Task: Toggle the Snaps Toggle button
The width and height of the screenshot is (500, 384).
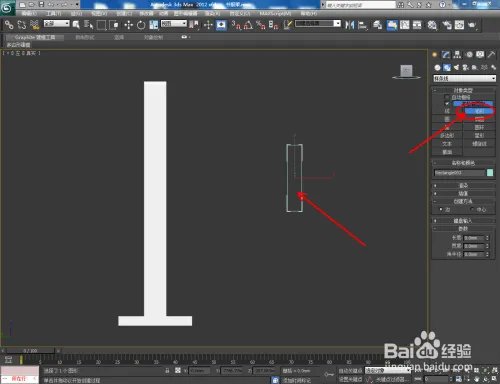Action: coord(236,25)
